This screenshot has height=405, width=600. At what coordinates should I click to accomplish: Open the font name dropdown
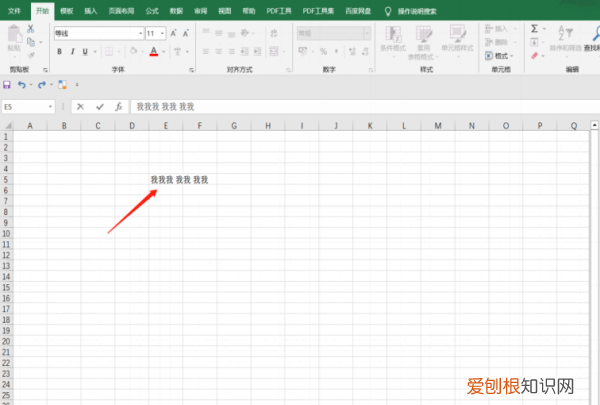[140, 33]
